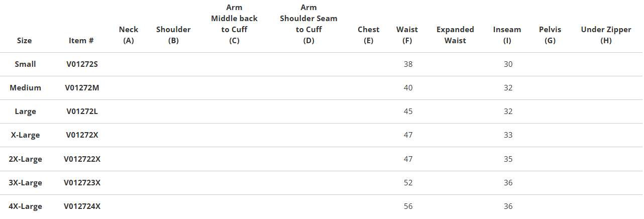Select the Under Zipper (H) header
The height and width of the screenshot is (219, 644).
click(x=606, y=35)
